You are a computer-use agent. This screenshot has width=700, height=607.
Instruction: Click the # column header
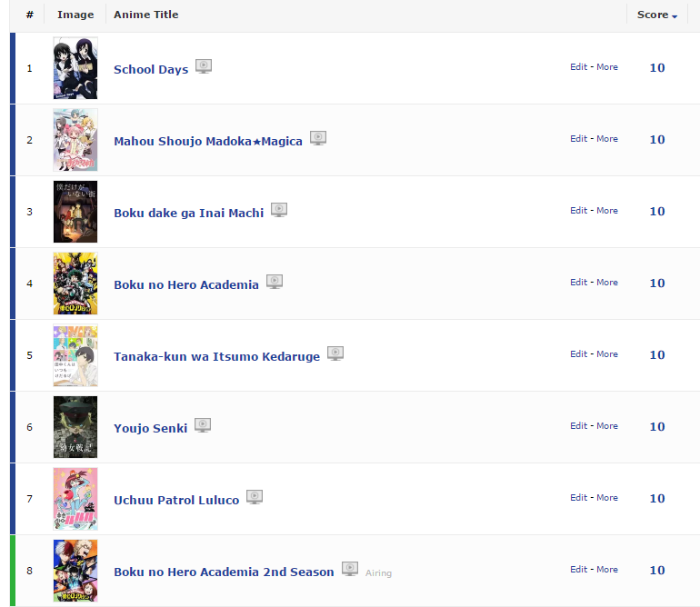pyautogui.click(x=29, y=15)
